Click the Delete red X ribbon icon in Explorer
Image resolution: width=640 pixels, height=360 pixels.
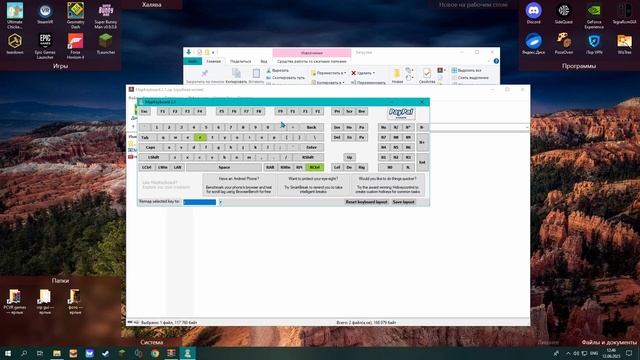click(x=353, y=73)
